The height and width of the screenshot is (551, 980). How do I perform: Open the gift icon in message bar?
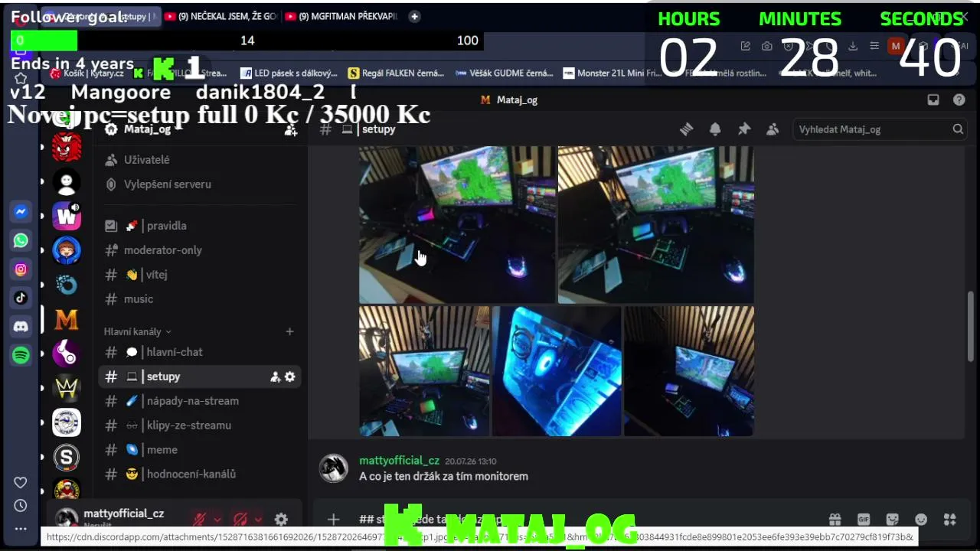pyautogui.click(x=835, y=520)
